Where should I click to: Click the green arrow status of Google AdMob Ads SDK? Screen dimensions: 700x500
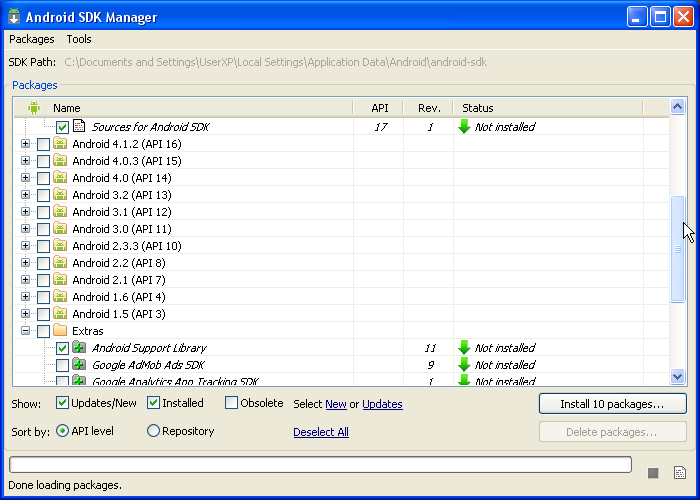click(x=464, y=364)
